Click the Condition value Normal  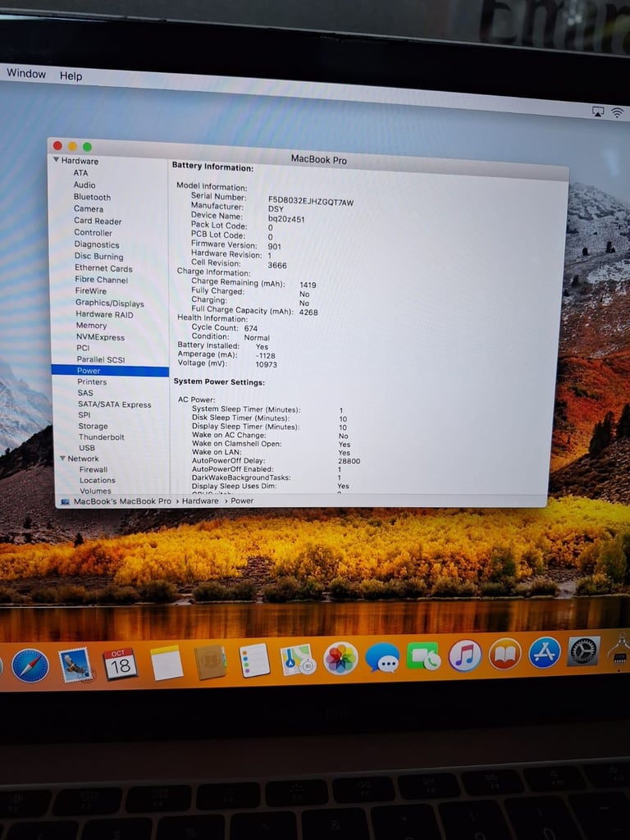(x=257, y=337)
